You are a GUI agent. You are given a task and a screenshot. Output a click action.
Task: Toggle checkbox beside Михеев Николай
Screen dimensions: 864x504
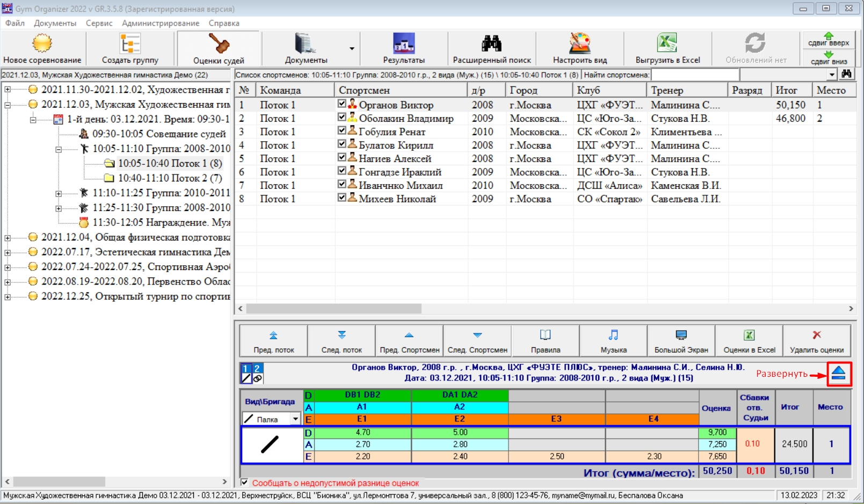coord(342,198)
